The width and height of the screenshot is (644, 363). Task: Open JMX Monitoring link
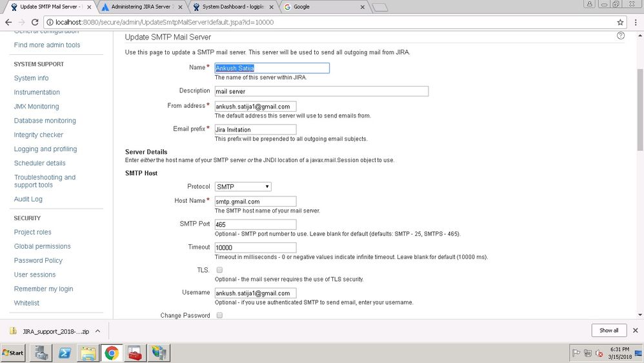pos(37,107)
